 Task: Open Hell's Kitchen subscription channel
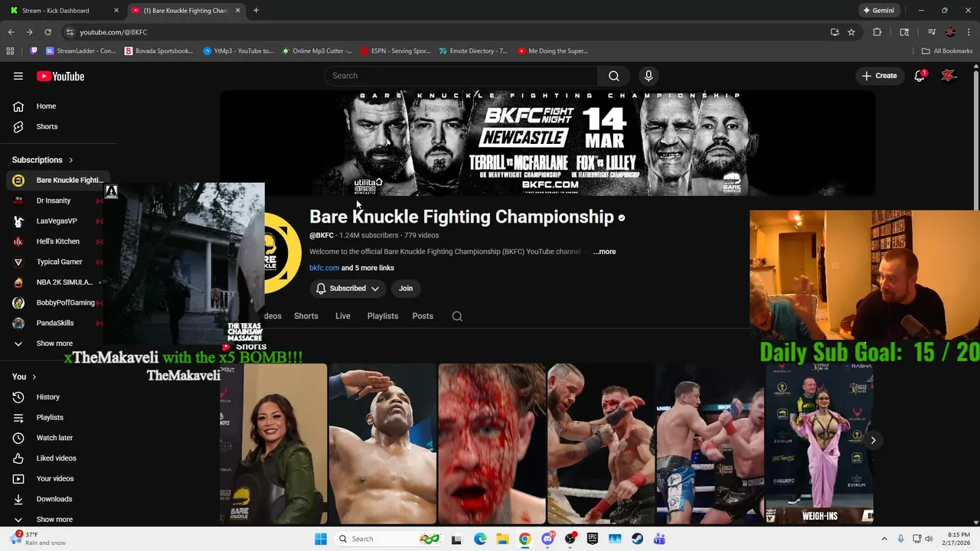click(58, 241)
